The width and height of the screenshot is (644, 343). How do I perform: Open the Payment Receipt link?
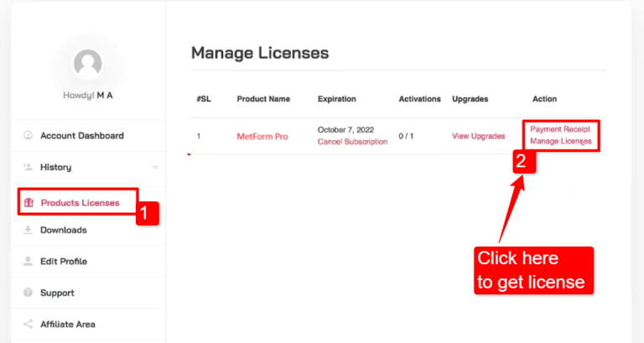[x=560, y=130]
